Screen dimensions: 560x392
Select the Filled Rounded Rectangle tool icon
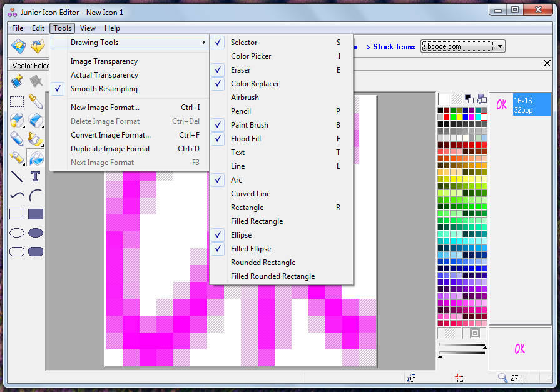pyautogui.click(x=36, y=252)
